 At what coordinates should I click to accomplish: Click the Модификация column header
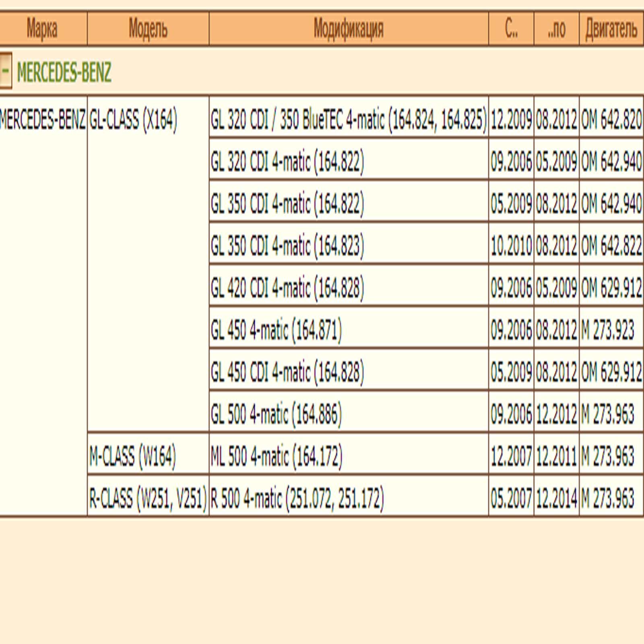[x=348, y=29]
